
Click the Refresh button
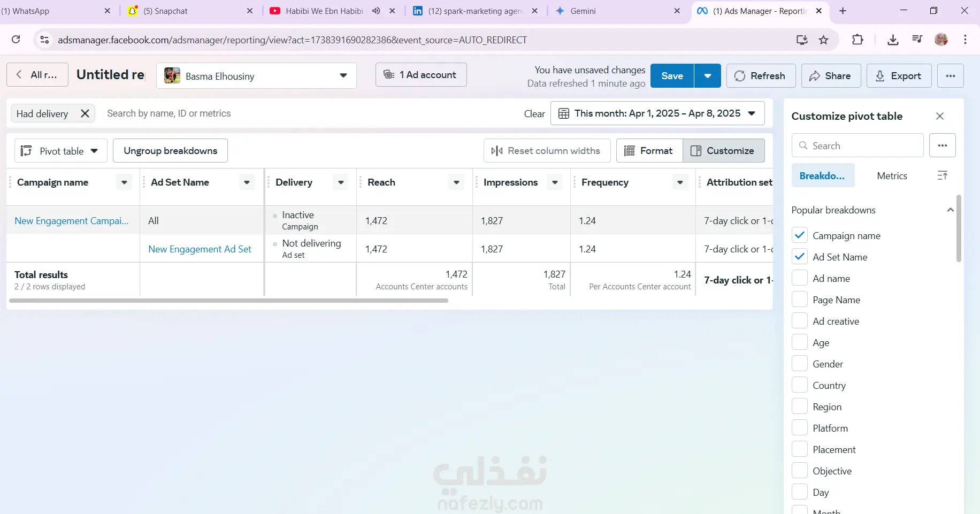[761, 76]
